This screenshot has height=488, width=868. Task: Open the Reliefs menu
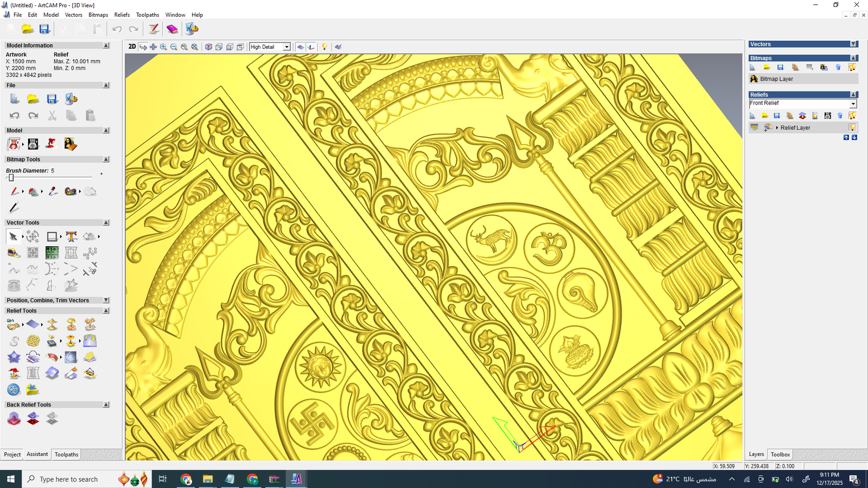[x=122, y=15]
